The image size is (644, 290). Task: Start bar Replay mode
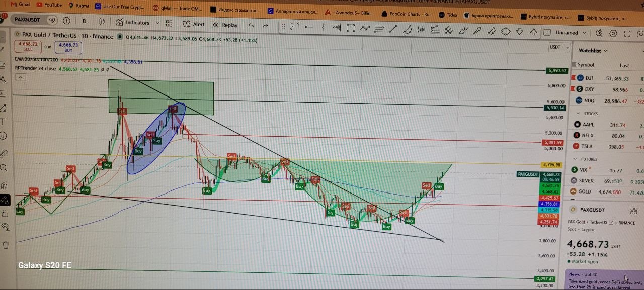point(225,25)
